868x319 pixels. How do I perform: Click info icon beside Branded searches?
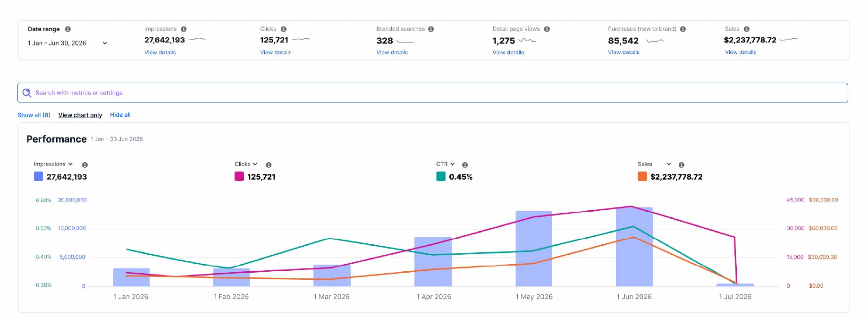(x=431, y=29)
